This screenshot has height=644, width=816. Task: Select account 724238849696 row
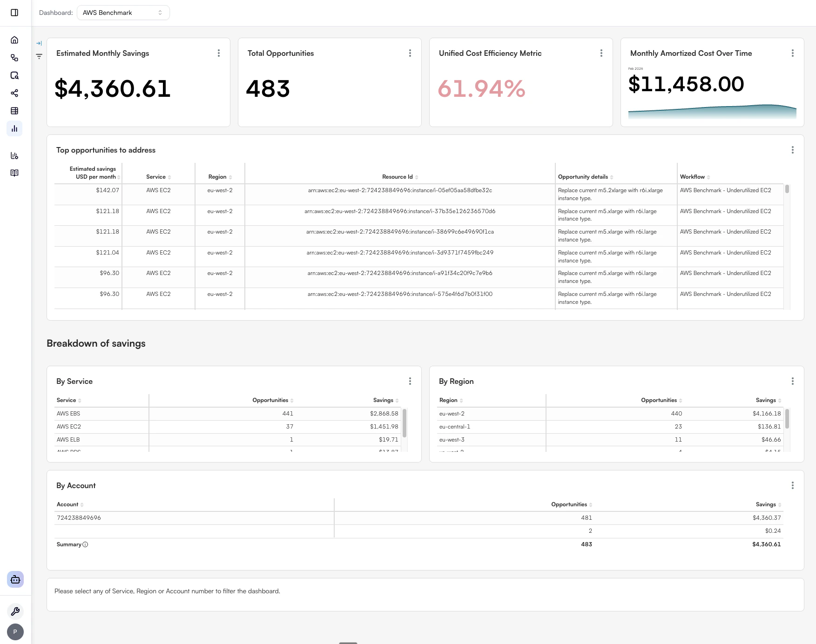point(419,518)
